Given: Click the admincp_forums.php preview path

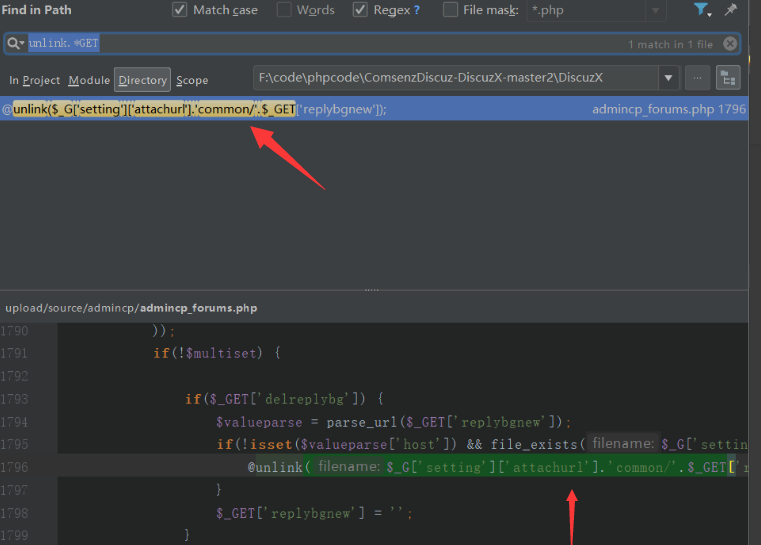Looking at the screenshot, I should click(x=131, y=308).
